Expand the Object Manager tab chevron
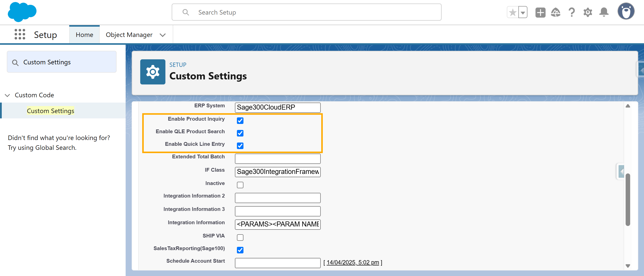This screenshot has height=276, width=644. 163,35
